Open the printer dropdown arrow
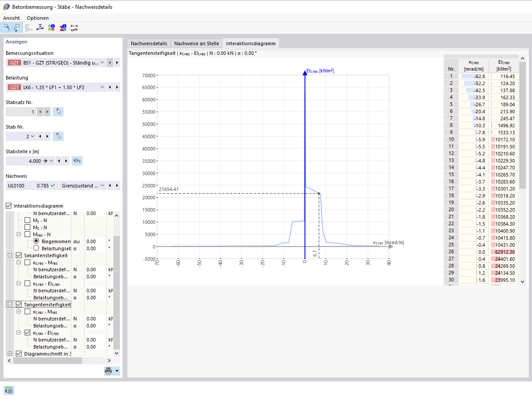Viewport: 532px width, 399px height. (x=117, y=371)
